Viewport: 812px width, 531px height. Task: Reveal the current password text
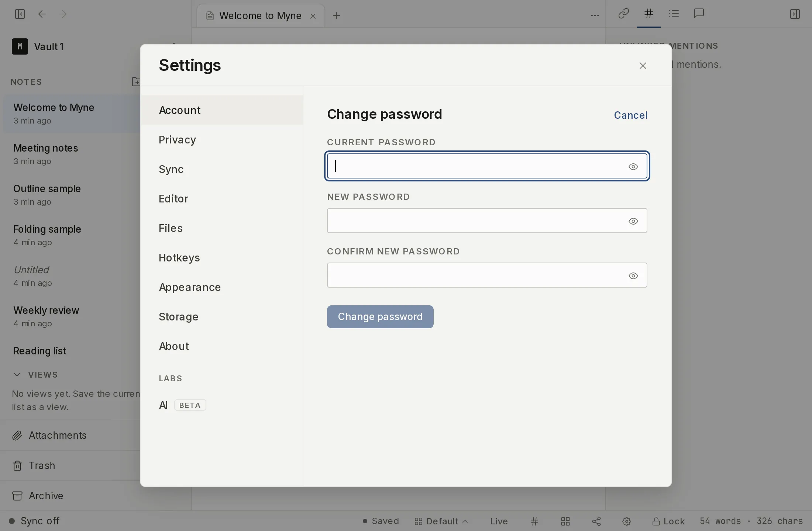(x=633, y=167)
